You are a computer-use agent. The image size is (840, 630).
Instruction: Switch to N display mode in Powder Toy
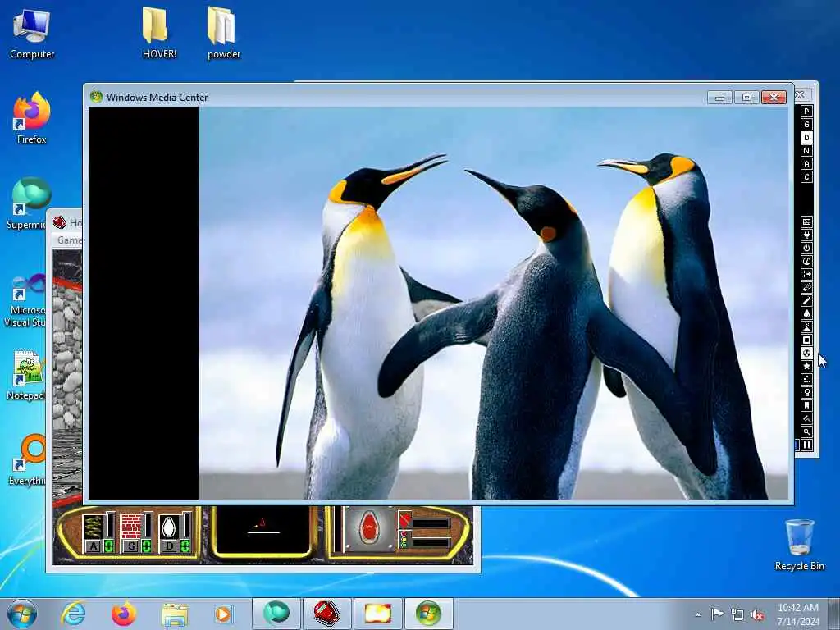pos(806,151)
